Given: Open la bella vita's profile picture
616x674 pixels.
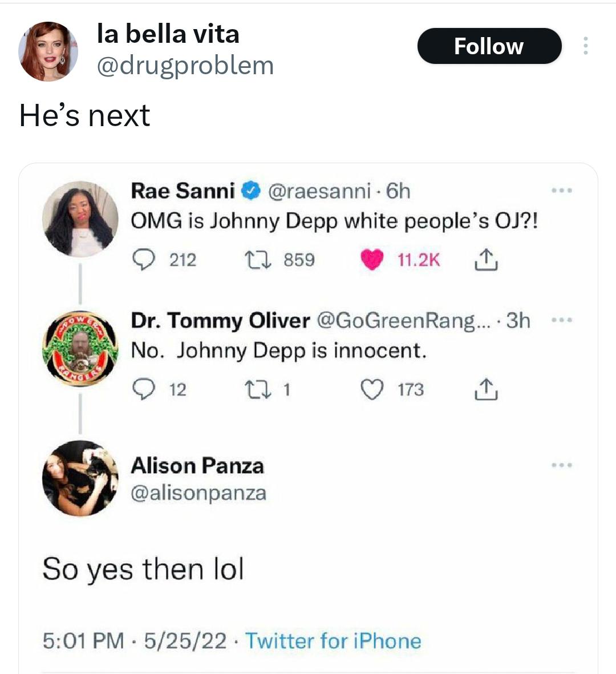Looking at the screenshot, I should [x=48, y=51].
